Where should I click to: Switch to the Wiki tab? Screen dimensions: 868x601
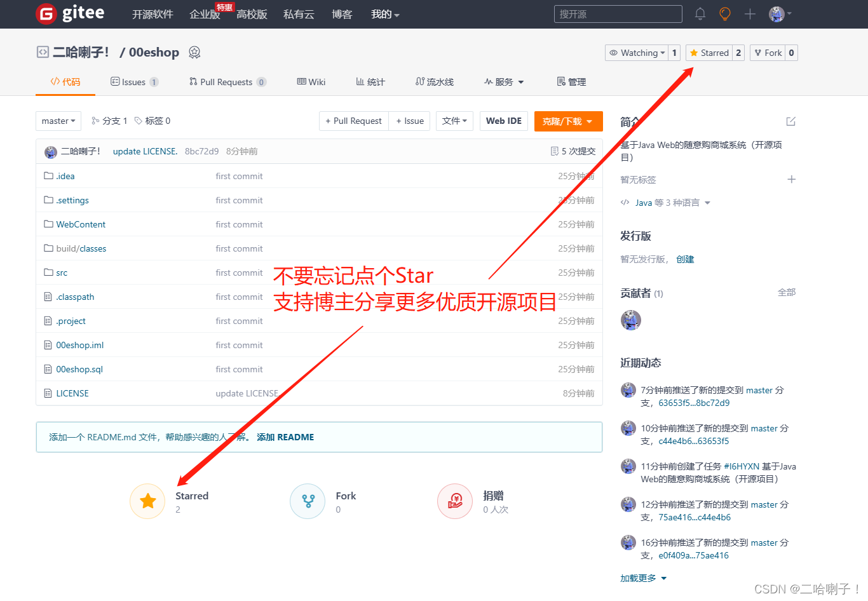point(311,82)
